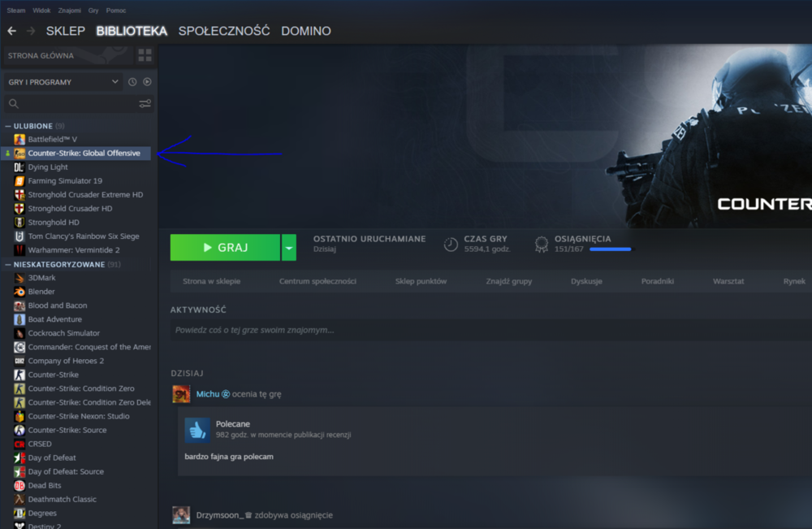Click the Dying Light game icon
This screenshot has height=529, width=812.
(x=19, y=167)
